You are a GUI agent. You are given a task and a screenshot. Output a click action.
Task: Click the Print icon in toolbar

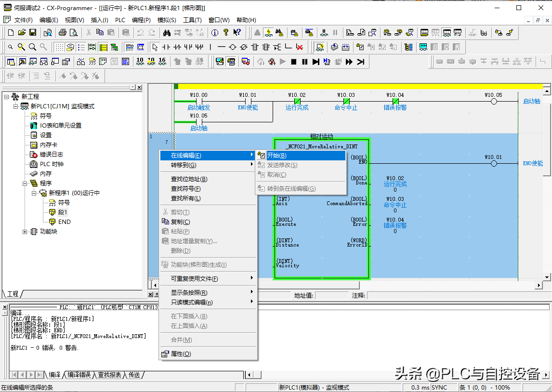point(62,33)
